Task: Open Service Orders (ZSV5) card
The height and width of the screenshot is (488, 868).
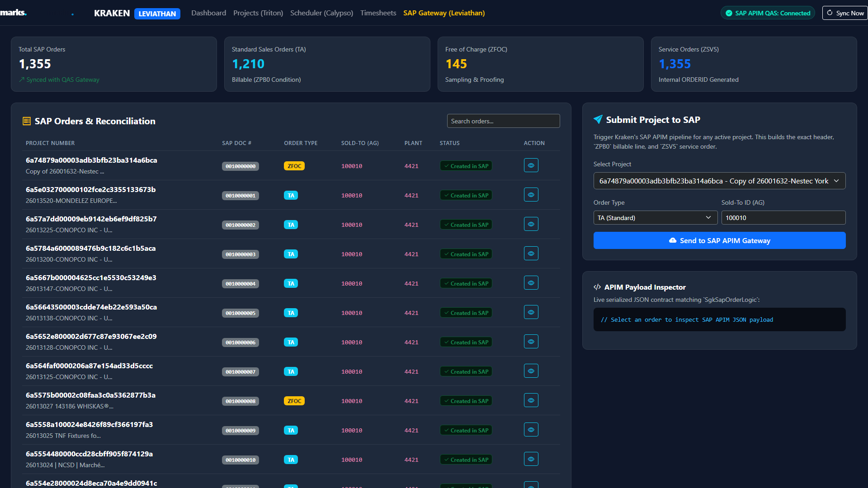Action: click(754, 64)
